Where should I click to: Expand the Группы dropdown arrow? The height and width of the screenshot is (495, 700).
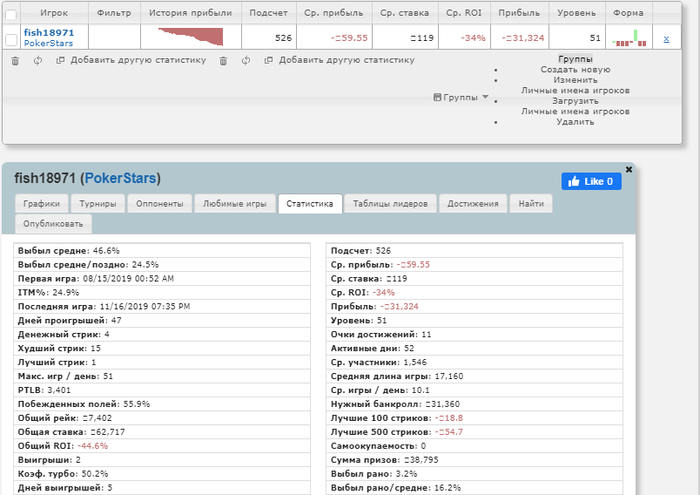click(485, 96)
